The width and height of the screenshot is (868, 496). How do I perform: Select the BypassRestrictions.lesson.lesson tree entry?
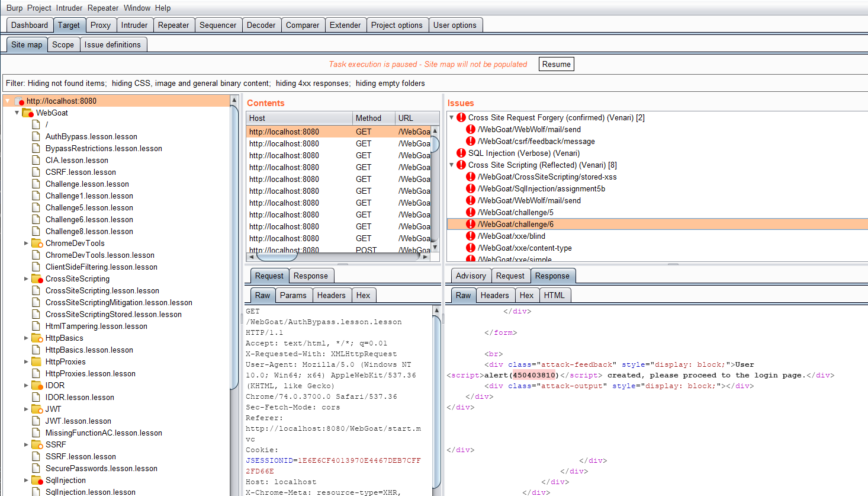point(104,148)
